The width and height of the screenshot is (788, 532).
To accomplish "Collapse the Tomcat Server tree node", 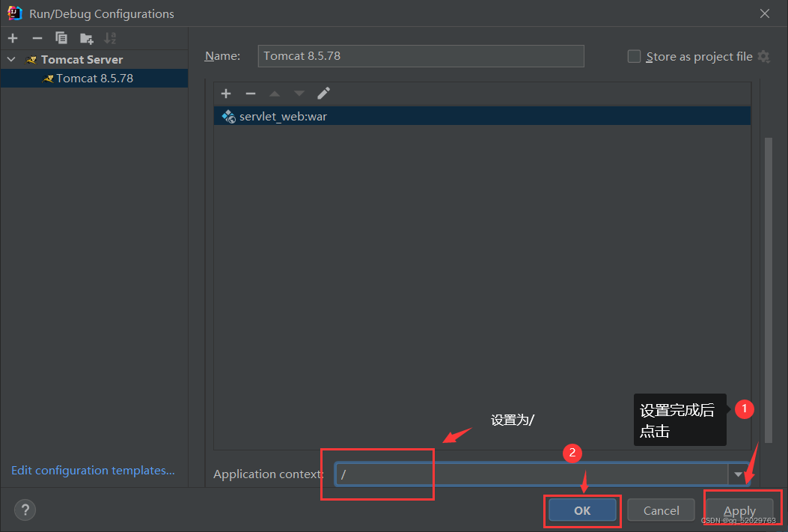I will click(11, 59).
